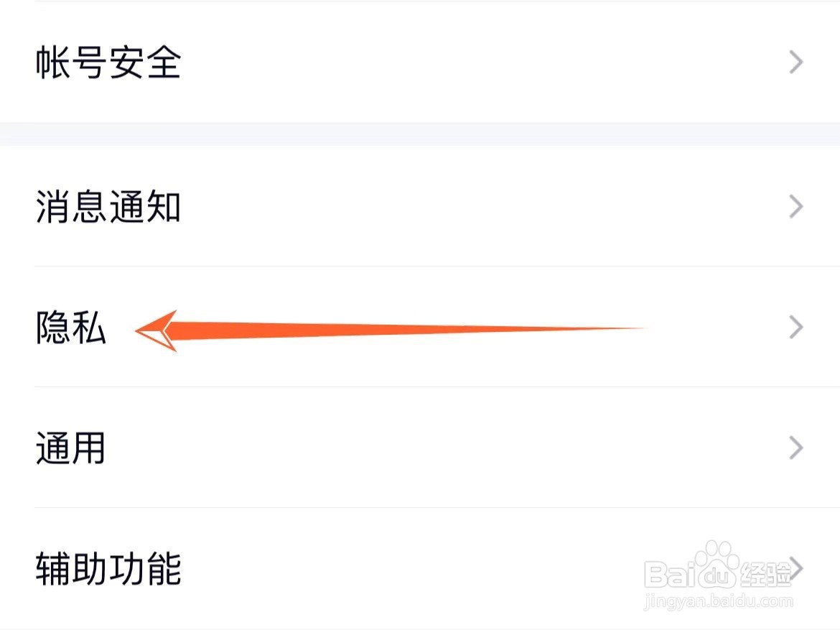Select the 隐私 label text
This screenshot has height=630, width=840.
70,327
